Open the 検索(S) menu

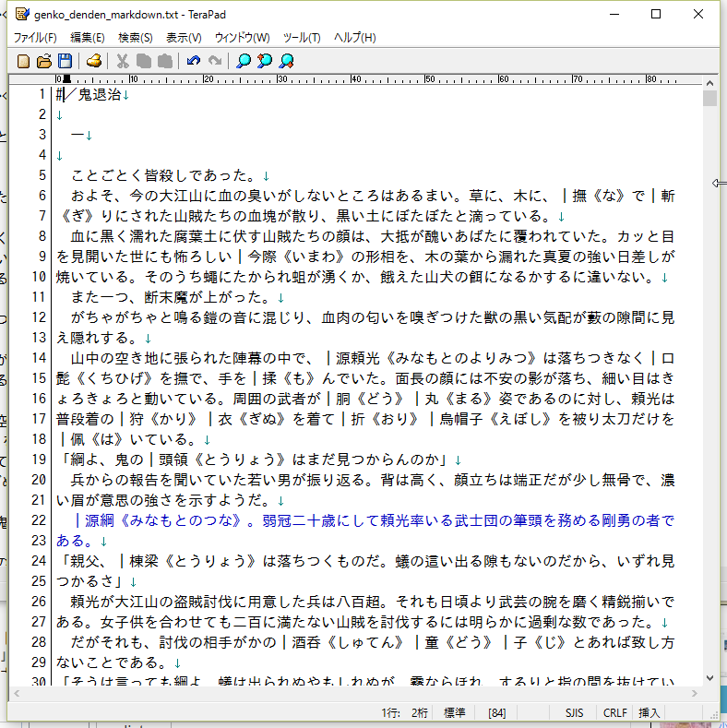[135, 38]
